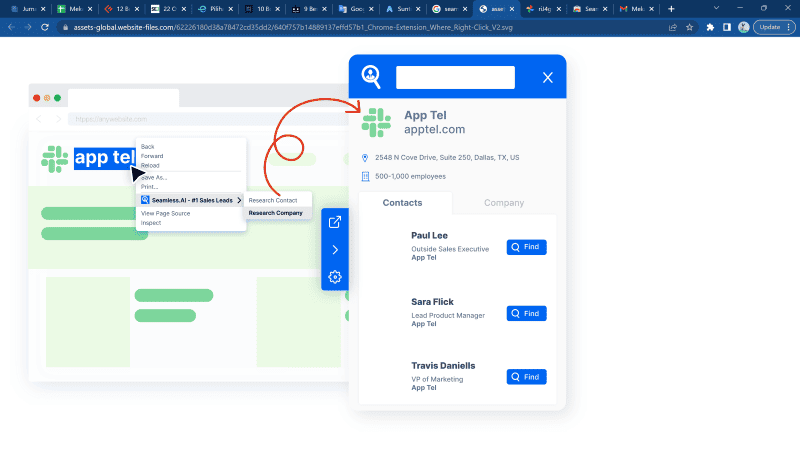Click the white search field in panel header
The height and width of the screenshot is (450, 800).
[455, 77]
